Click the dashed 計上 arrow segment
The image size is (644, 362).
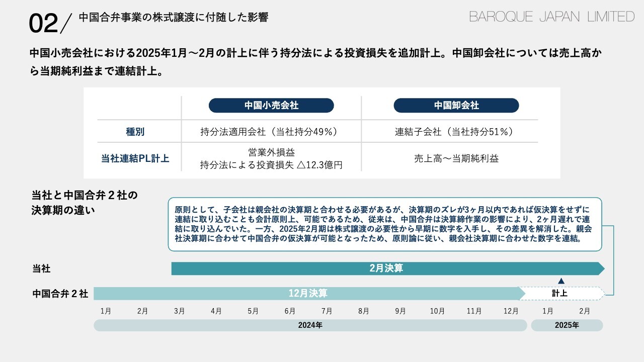[562, 293]
